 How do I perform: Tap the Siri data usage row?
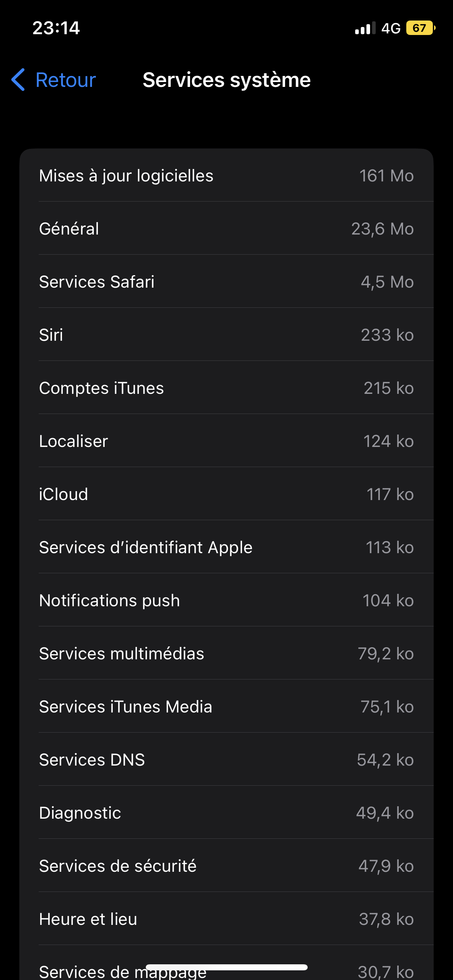226,335
